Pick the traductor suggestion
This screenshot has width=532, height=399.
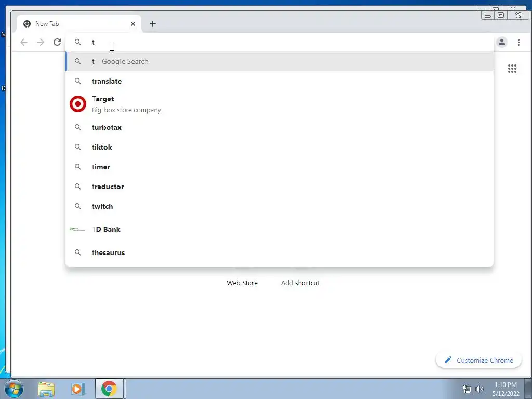tap(280, 187)
